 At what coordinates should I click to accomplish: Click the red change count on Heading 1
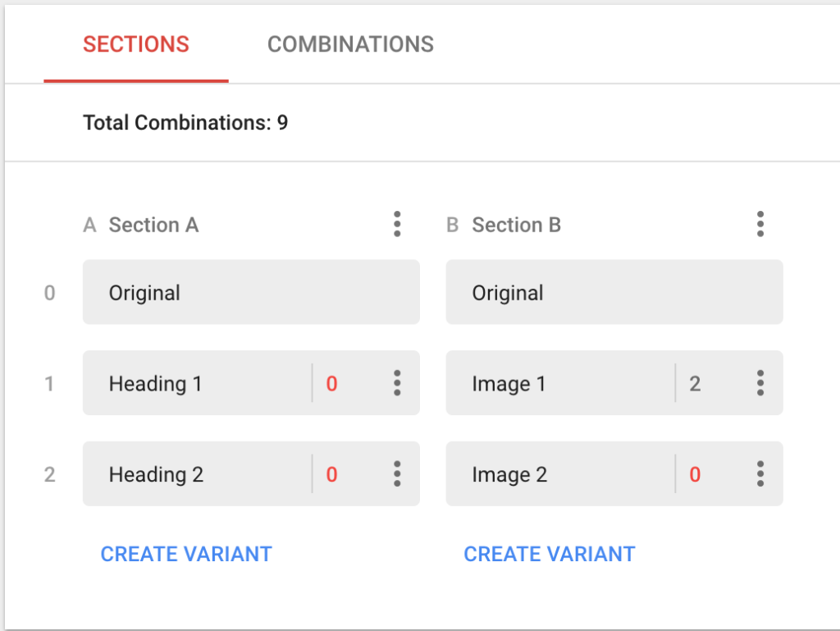point(331,383)
